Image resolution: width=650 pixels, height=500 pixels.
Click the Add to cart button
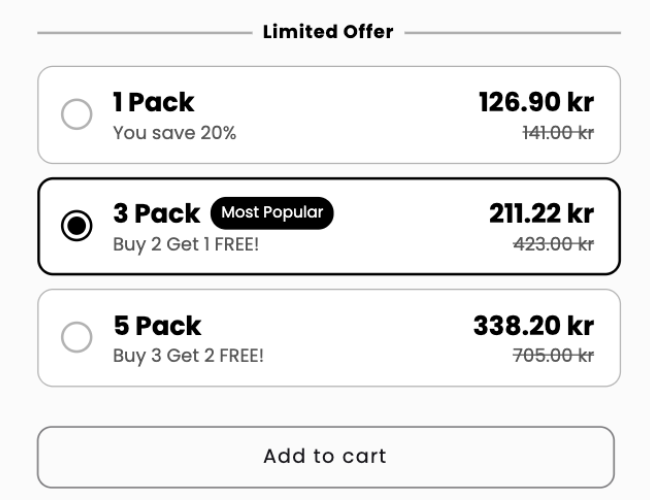point(325,457)
